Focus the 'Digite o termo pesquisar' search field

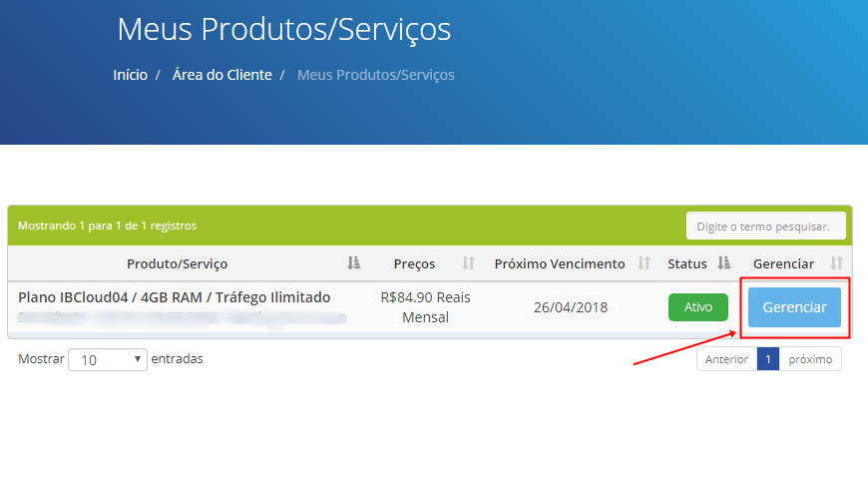765,227
